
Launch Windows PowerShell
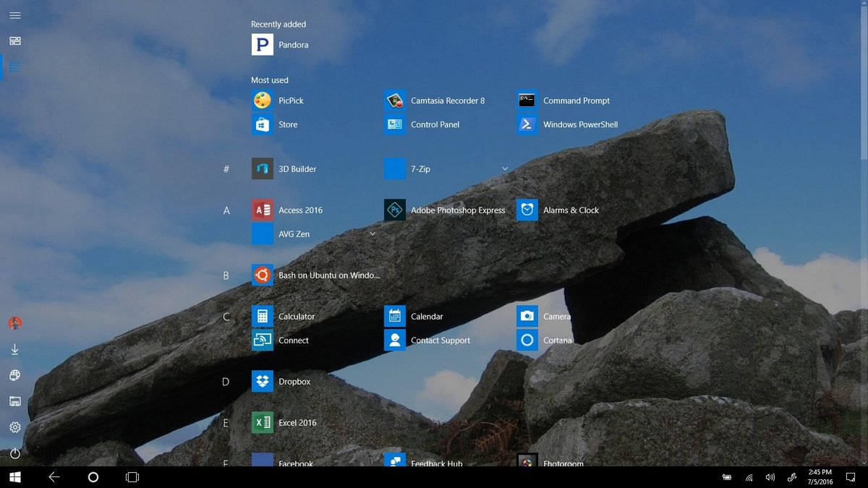580,124
